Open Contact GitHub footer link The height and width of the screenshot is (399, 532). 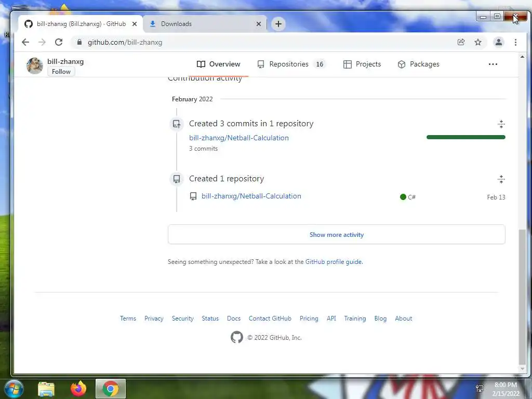coord(270,318)
